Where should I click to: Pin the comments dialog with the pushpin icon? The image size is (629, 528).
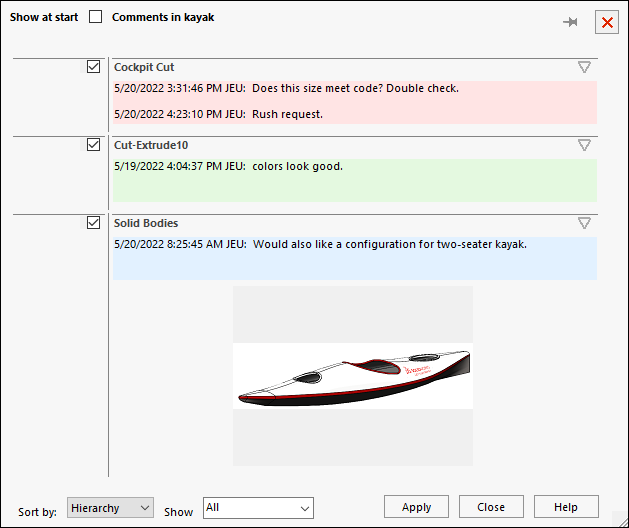[x=571, y=22]
